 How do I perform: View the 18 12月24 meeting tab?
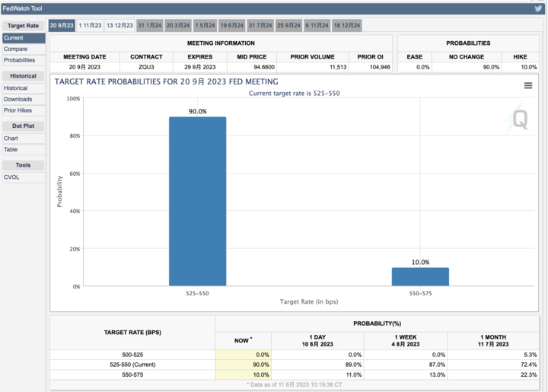click(347, 26)
